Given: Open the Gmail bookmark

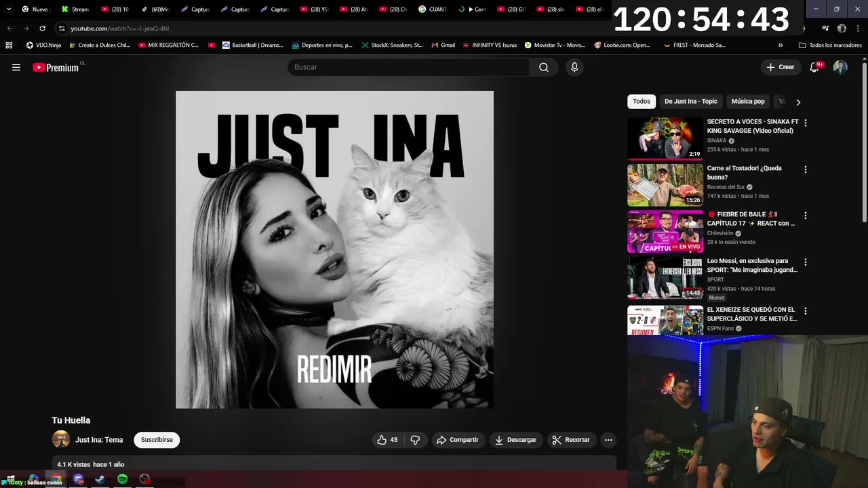Looking at the screenshot, I should 442,45.
